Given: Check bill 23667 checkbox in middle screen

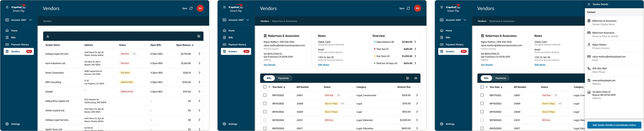Looking at the screenshot, I should pyautogui.click(x=265, y=95).
